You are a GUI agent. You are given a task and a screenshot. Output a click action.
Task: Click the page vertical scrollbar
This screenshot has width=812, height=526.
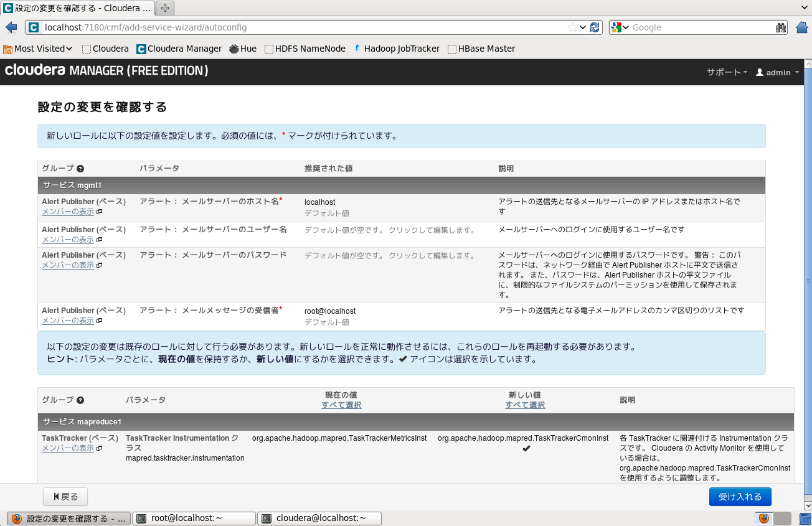[807, 280]
